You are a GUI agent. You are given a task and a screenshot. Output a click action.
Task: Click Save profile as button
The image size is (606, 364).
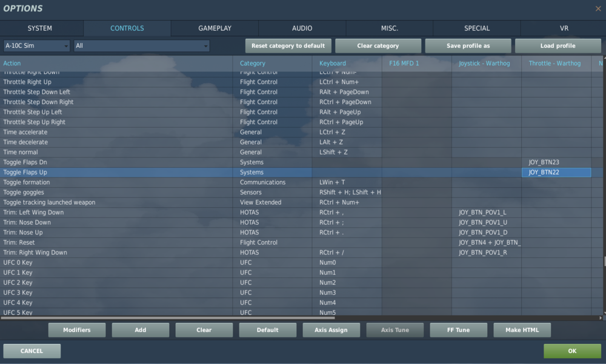coord(468,45)
